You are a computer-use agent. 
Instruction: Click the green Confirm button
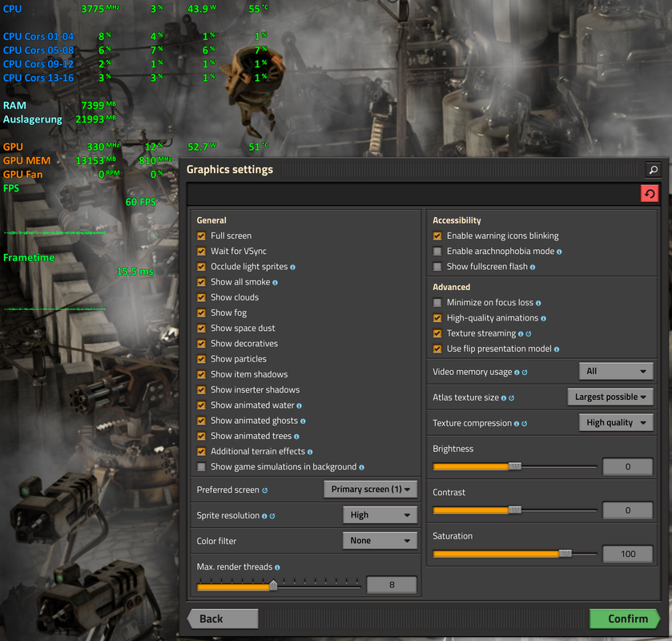click(625, 619)
